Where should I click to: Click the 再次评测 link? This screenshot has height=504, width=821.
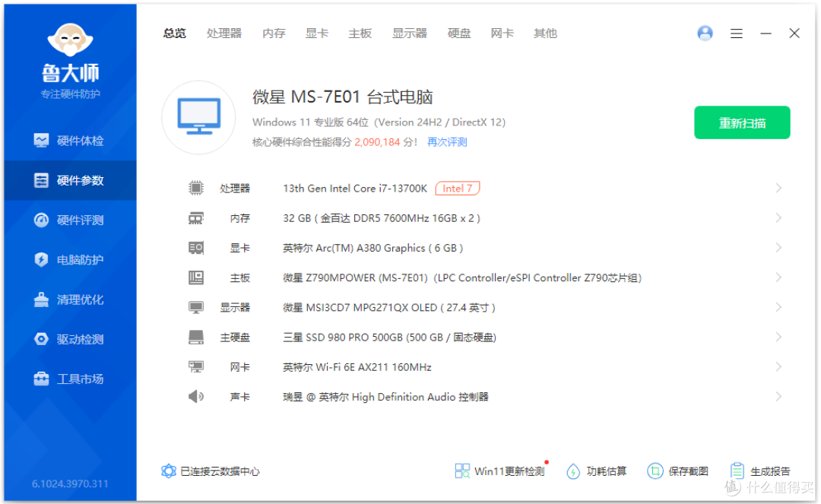tap(447, 142)
